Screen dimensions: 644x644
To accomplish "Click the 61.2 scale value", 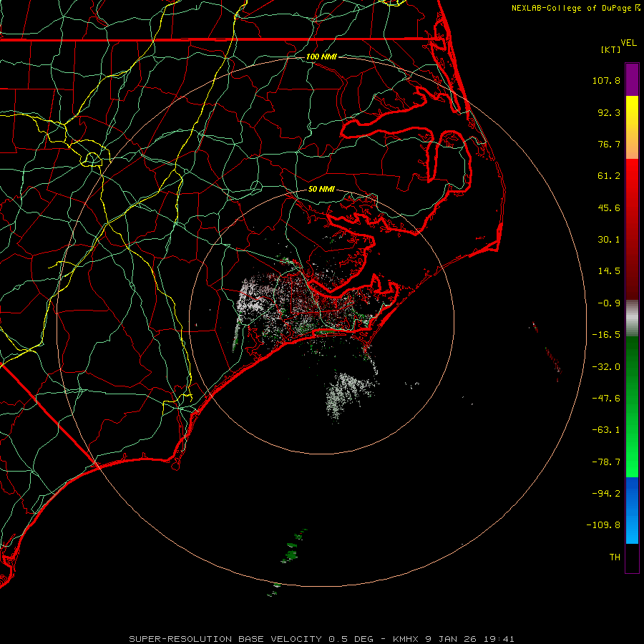I will (609, 176).
